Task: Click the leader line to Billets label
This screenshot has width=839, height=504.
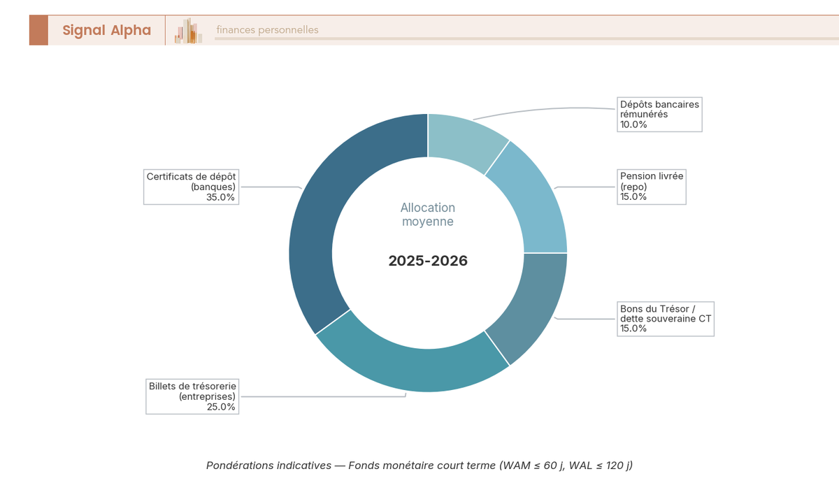Action: coord(323,396)
